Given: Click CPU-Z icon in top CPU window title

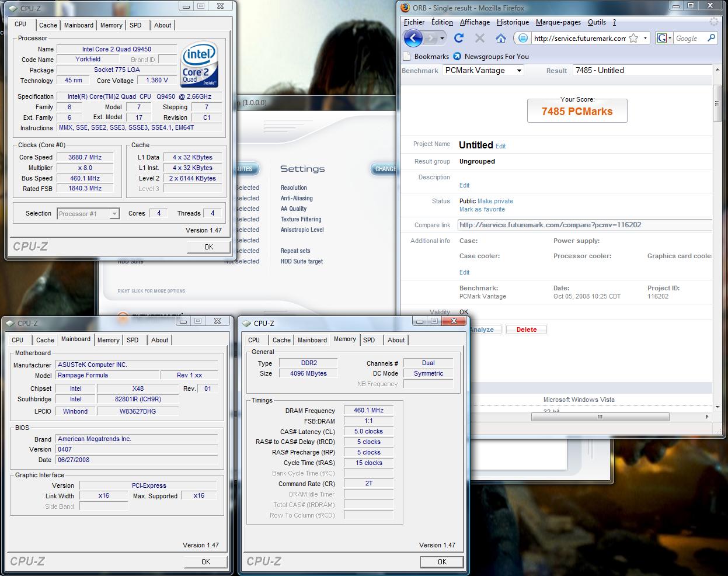Looking at the screenshot, I should tap(13, 8).
